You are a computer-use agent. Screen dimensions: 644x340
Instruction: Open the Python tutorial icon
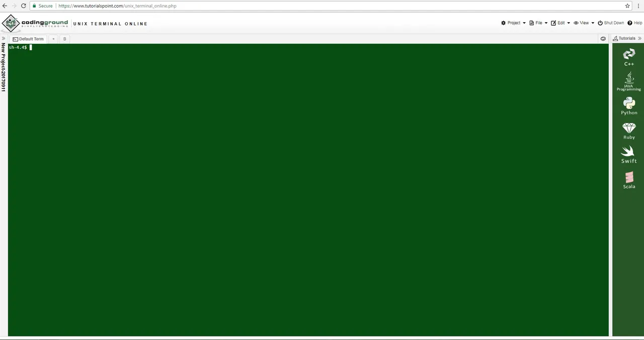click(629, 106)
